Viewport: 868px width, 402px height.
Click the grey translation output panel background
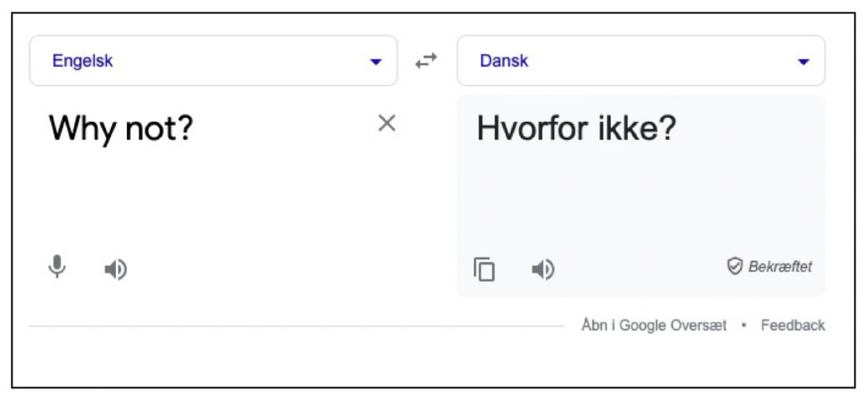pos(641,199)
